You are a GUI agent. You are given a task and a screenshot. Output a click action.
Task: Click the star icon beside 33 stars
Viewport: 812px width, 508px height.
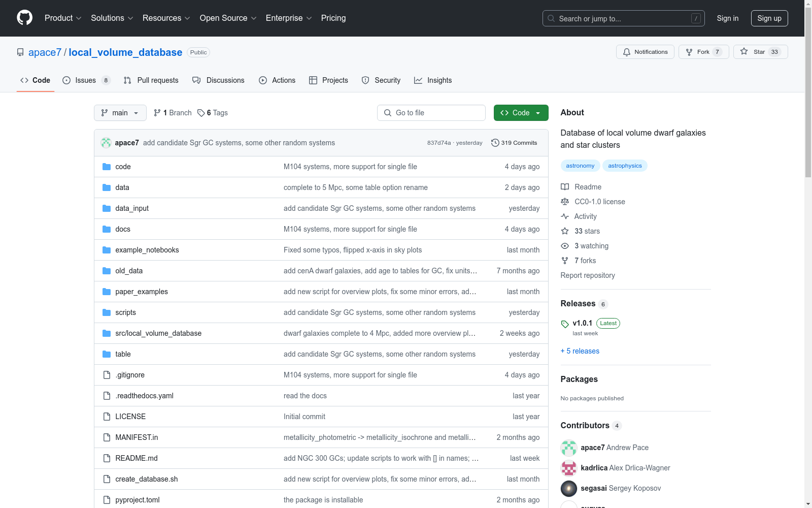click(565, 231)
